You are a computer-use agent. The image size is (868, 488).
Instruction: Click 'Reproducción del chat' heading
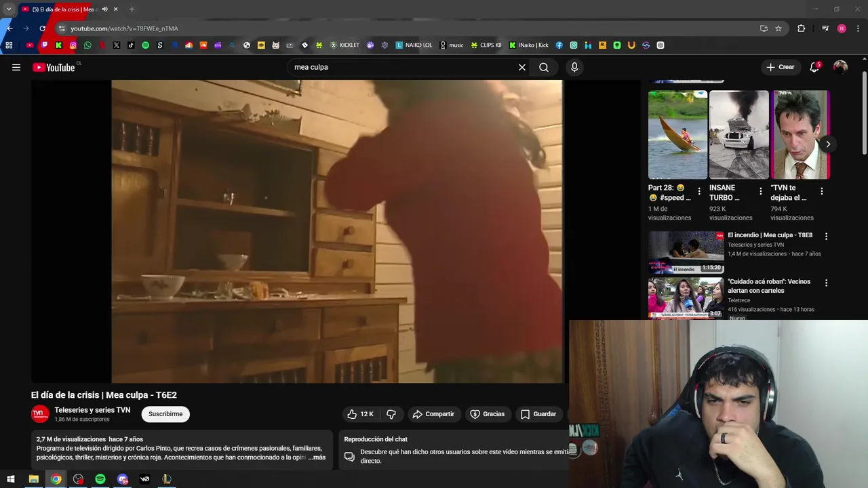[x=376, y=439]
